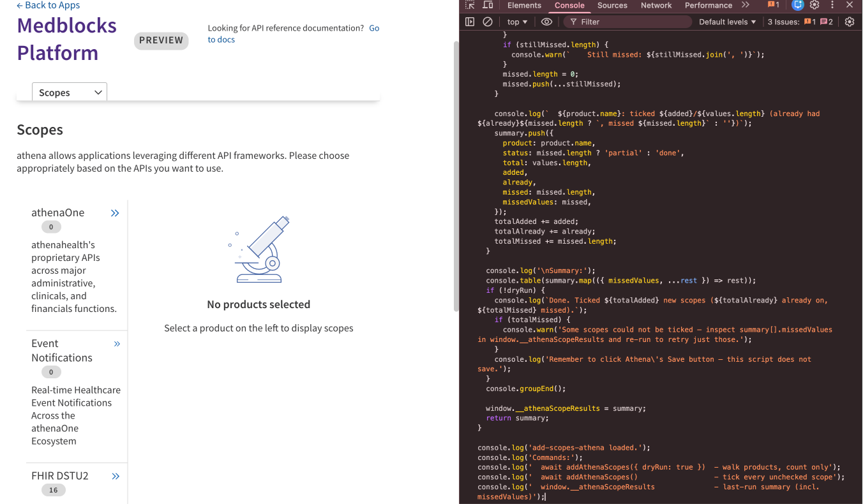
Task: Open the Scopes section dropdown
Action: click(x=70, y=93)
